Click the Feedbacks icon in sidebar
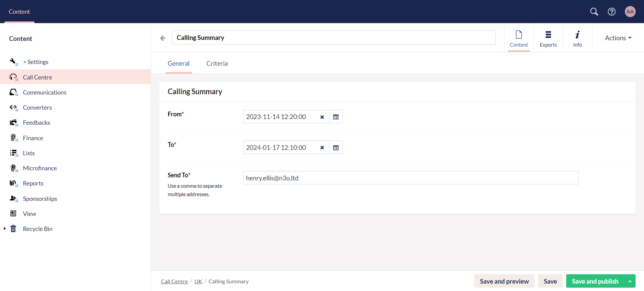This screenshot has width=644, height=291. coord(13,123)
